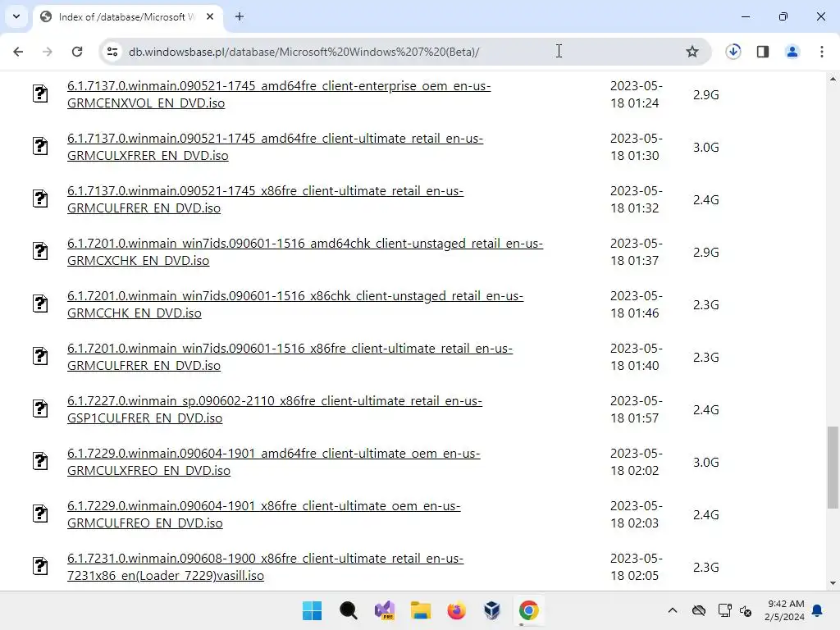This screenshot has height=630, width=840.
Task: Open site information icon in address bar
Action: [x=112, y=52]
